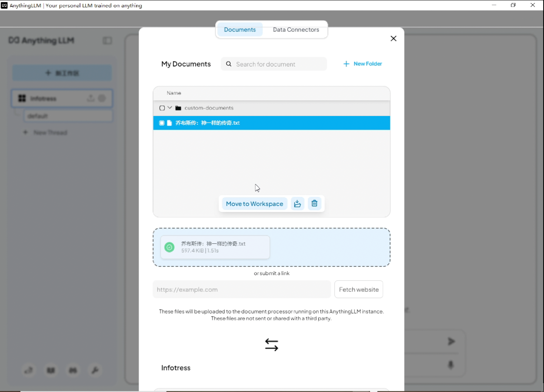Image resolution: width=544 pixels, height=392 pixels.
Task: Click the Anything LLM logo in sidebar
Action: 41,40
